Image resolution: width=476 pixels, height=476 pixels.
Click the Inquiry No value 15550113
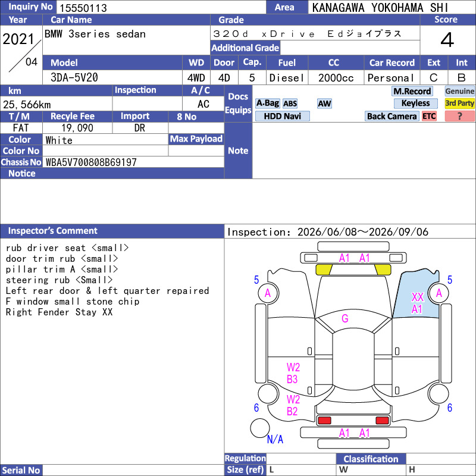[83, 8]
